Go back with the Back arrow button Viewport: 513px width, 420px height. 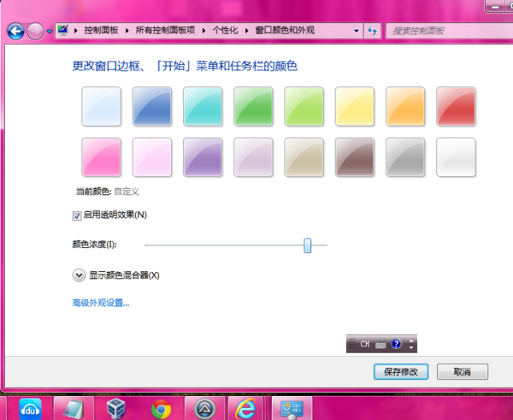15,32
